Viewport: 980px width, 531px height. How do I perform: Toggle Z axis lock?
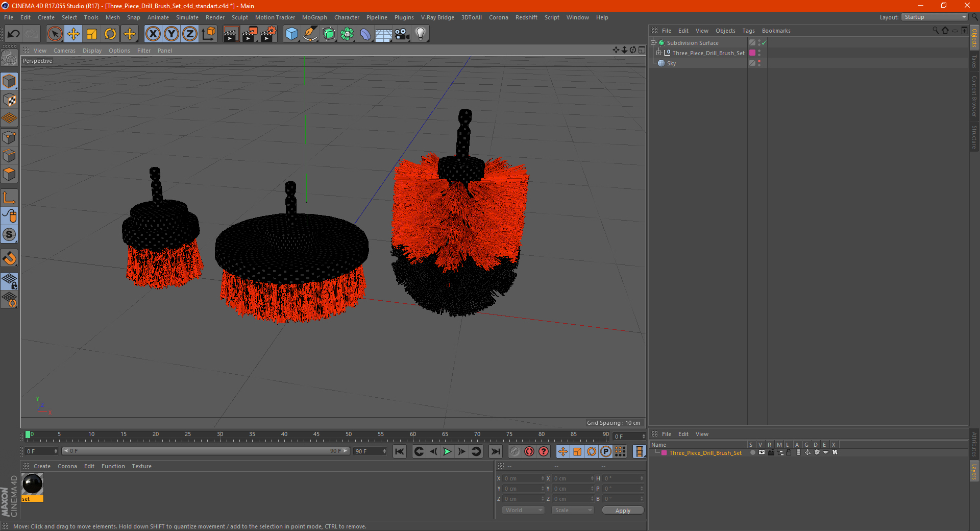coord(190,34)
